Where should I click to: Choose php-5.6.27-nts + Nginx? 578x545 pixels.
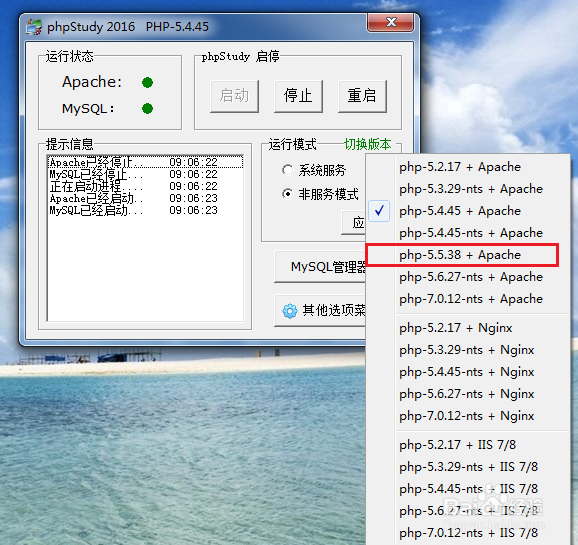(468, 394)
